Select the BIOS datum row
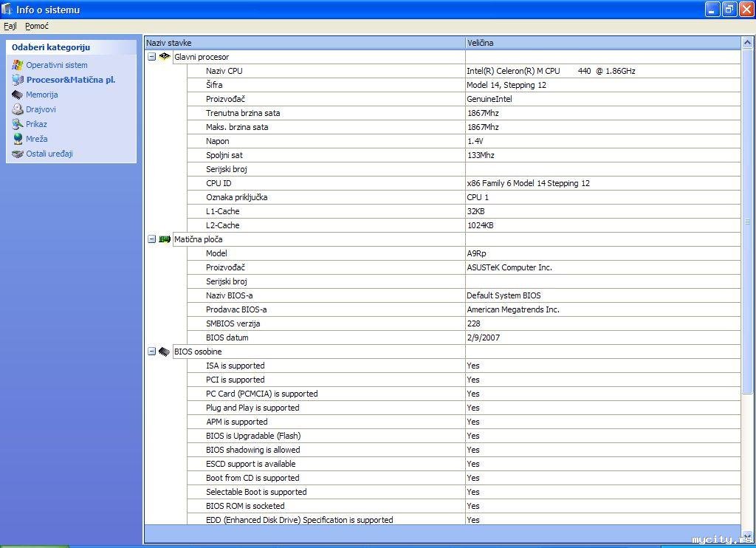 pyautogui.click(x=464, y=338)
